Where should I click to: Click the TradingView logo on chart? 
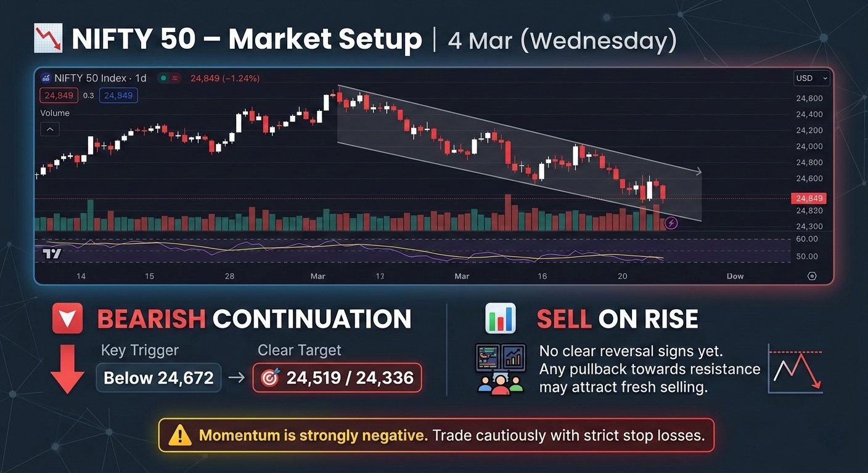click(52, 254)
